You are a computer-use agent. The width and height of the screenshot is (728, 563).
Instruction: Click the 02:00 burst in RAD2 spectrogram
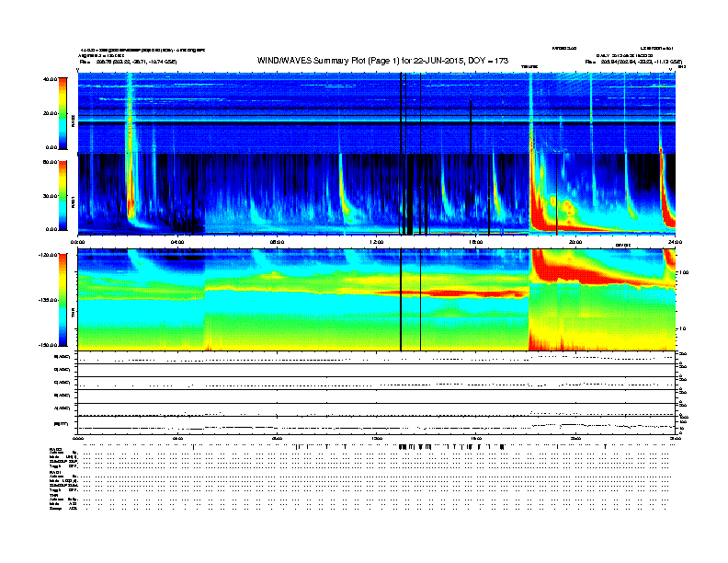(130, 113)
